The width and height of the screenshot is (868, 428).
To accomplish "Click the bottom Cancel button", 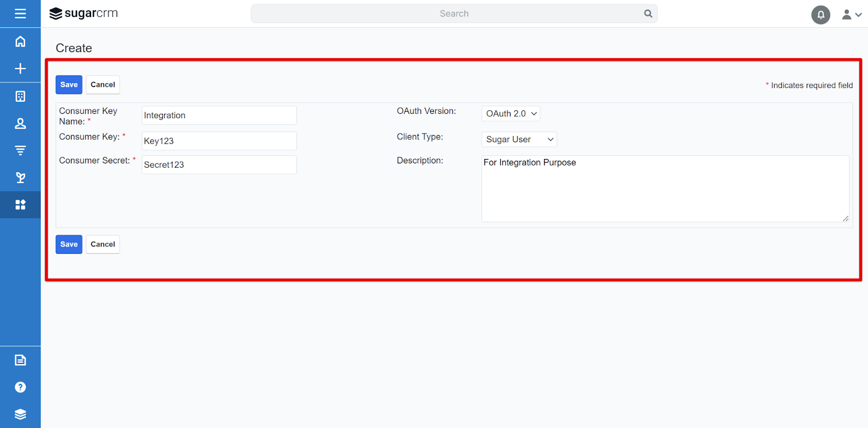I will (103, 244).
